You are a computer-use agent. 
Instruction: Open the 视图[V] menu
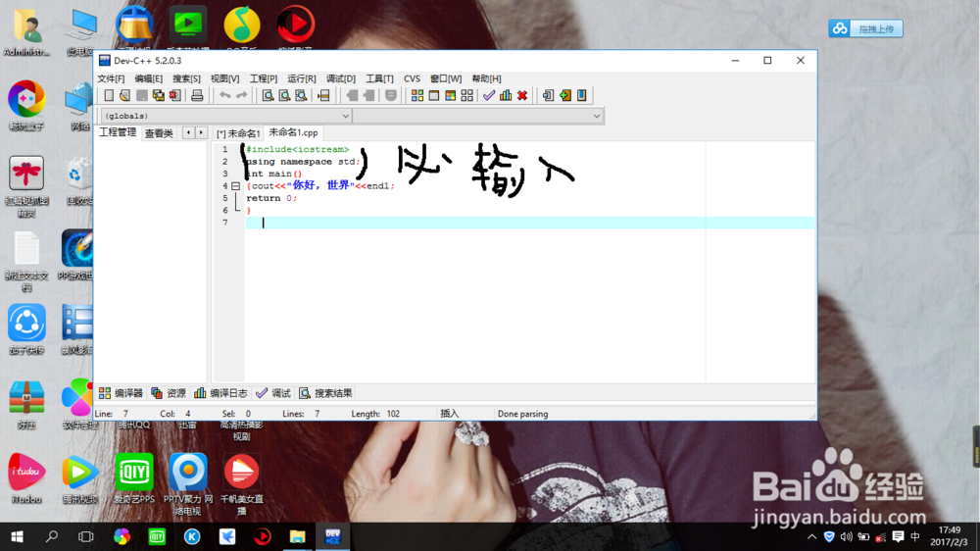tap(225, 78)
